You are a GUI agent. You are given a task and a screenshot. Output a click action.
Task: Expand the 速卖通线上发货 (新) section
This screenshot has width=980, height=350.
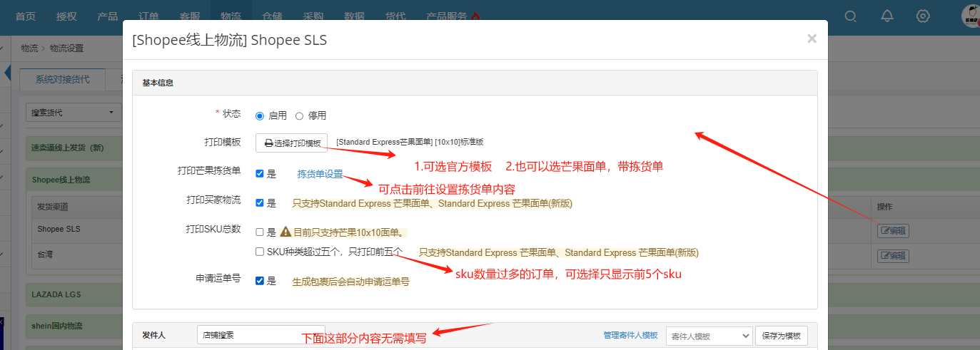coord(68,148)
